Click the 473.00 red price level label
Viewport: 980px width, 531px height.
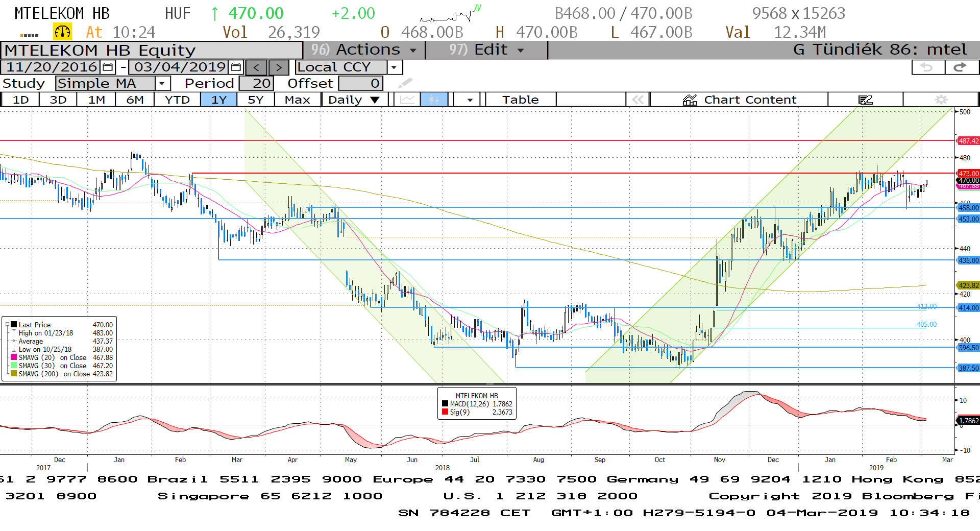coord(968,174)
